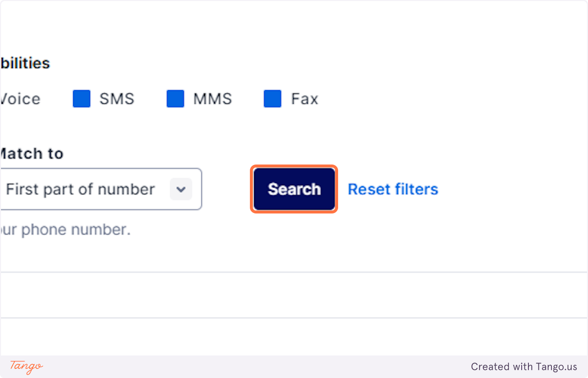Click the empty row between the divider lines
Image resolution: width=588 pixels, height=378 pixels.
tap(294, 295)
